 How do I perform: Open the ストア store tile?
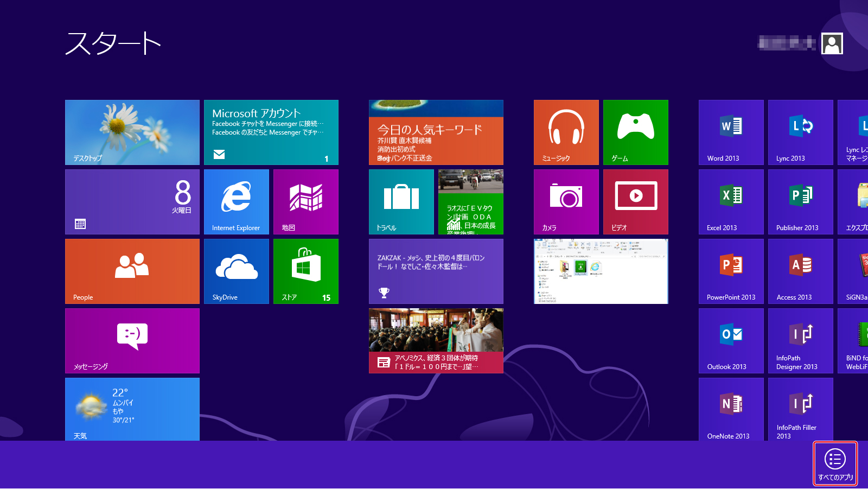306,271
